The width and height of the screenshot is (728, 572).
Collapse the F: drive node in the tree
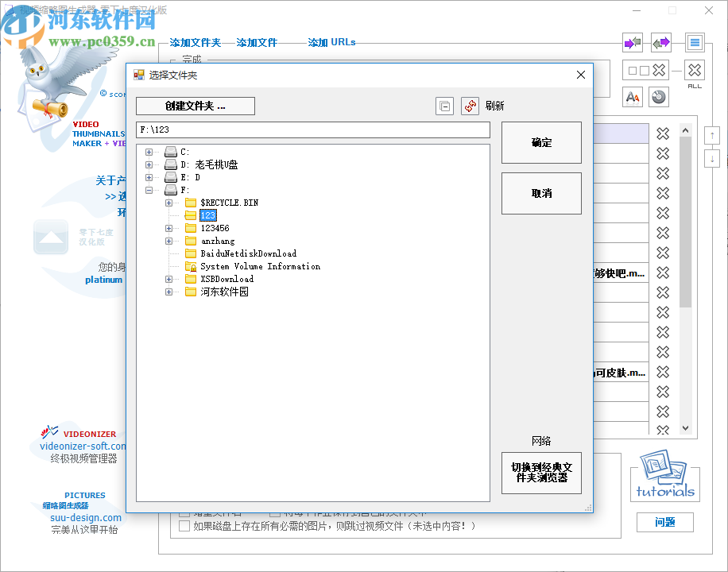pos(149,190)
